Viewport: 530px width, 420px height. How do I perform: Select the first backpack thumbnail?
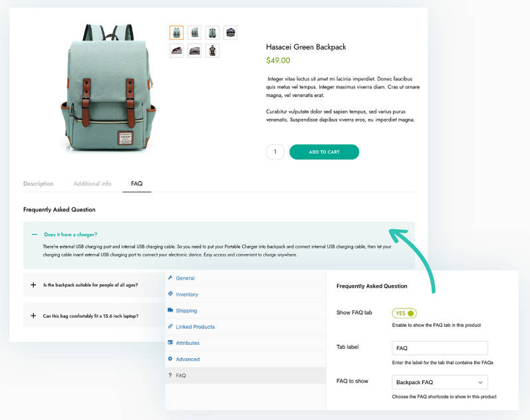(x=176, y=33)
